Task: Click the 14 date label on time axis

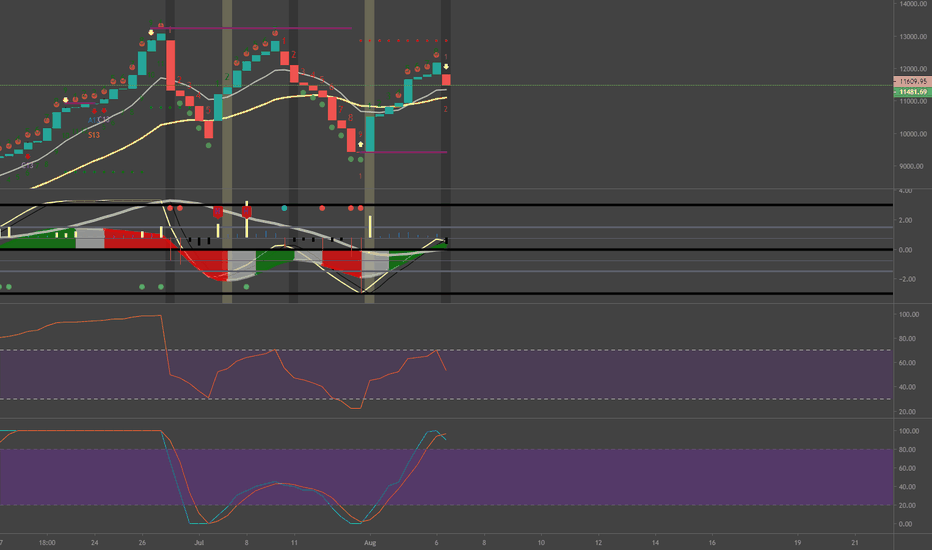Action: [x=656, y=542]
